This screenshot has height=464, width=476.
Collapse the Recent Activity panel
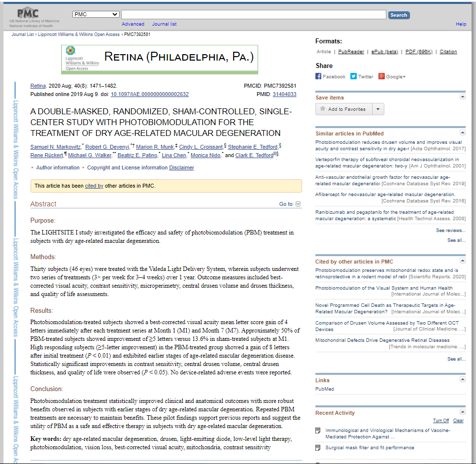coord(463,412)
